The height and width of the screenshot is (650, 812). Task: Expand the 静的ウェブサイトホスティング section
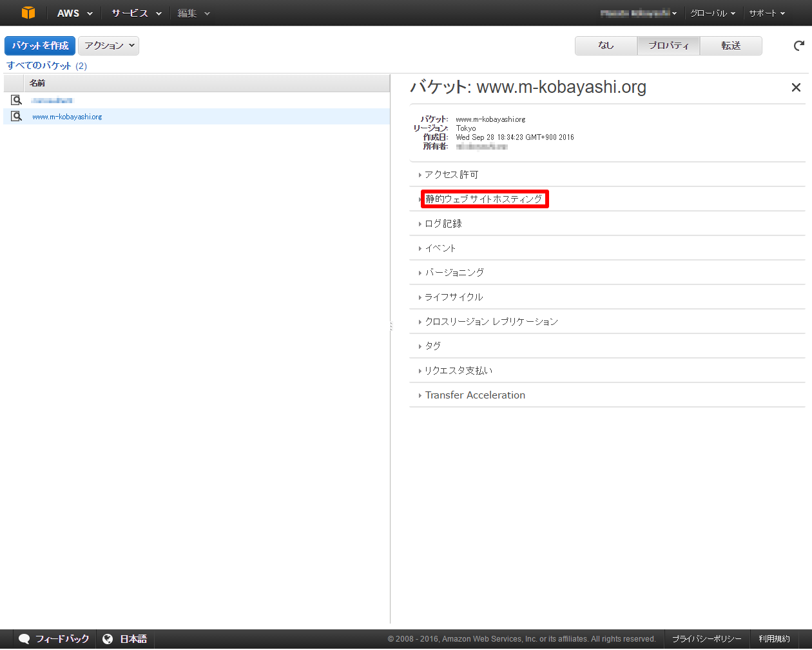coord(607,199)
